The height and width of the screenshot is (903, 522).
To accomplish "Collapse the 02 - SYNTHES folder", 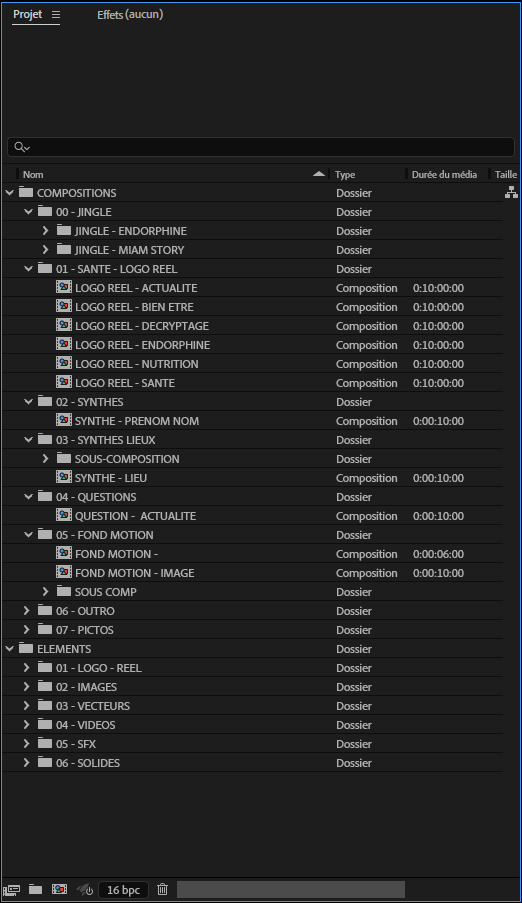I will [x=28, y=402].
